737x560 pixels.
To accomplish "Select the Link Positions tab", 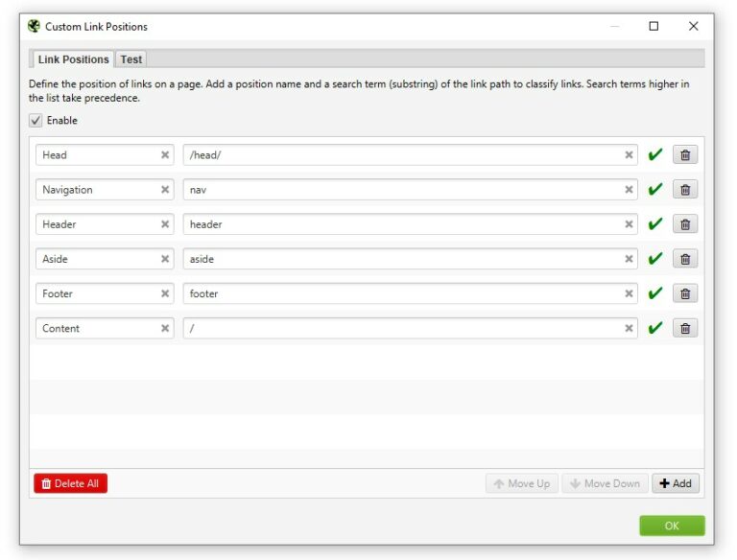I will pyautogui.click(x=73, y=59).
